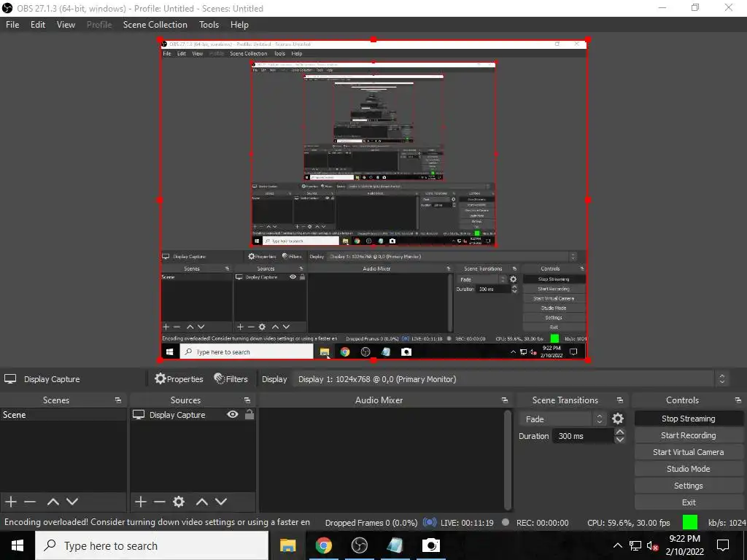Open the Display monitor selection dropdown
The width and height of the screenshot is (747, 560).
[x=509, y=379]
